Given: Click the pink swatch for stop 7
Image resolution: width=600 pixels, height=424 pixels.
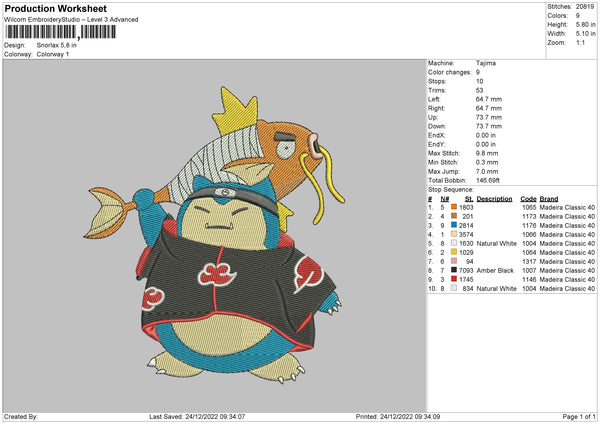Looking at the screenshot, I should click(452, 261).
